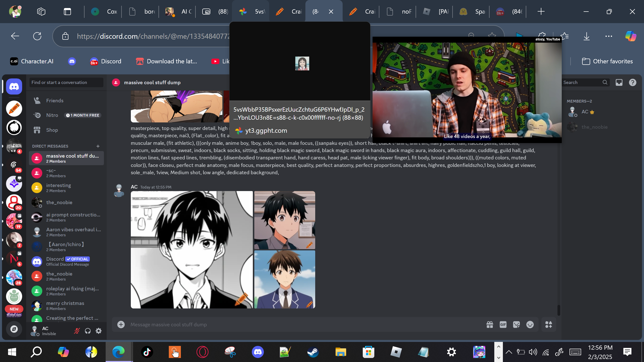The width and height of the screenshot is (644, 362).
Task: Open browser settings and more menu
Action: 609,36
